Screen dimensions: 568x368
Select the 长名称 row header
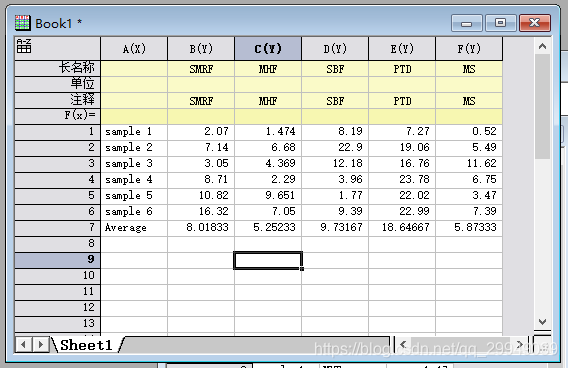coord(58,68)
